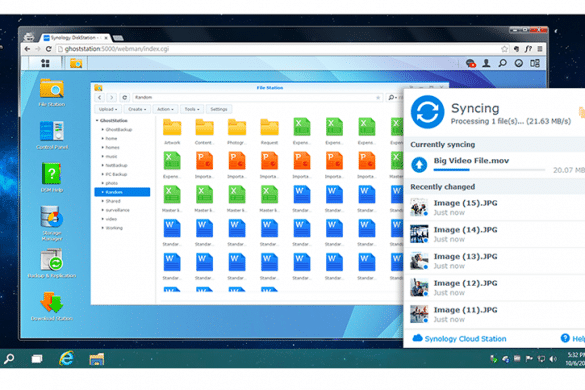Open Image (15).JPG thumbnail in Recently changed
Screen dimensions: 585x390
coord(419,207)
